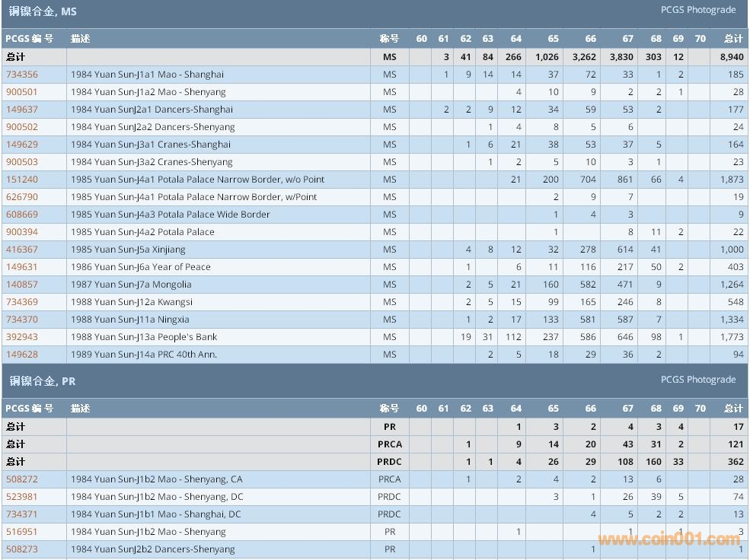The height and width of the screenshot is (560, 750).
Task: Open PCGS number 392943 People's Bank link
Action: pos(22,337)
